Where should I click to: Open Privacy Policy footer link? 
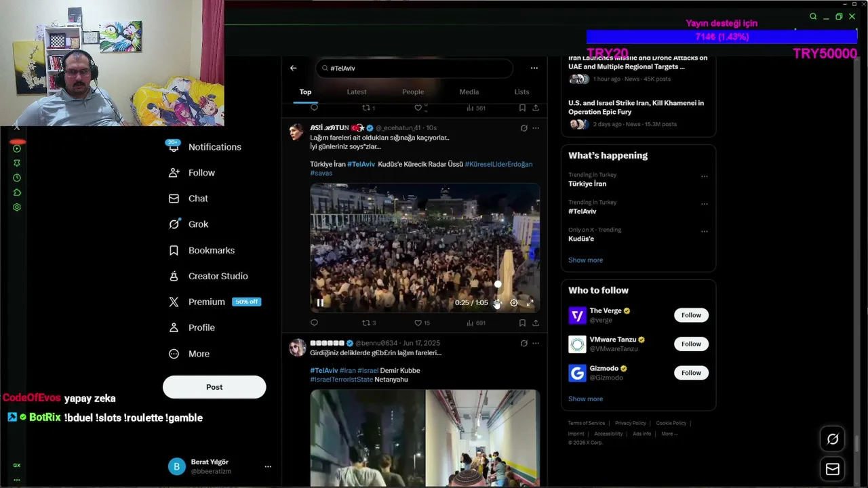tap(631, 423)
